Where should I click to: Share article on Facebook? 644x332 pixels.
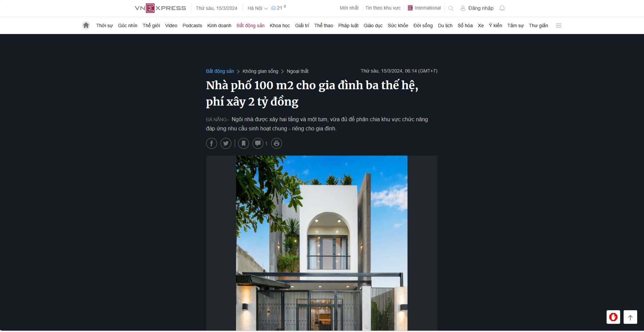pyautogui.click(x=212, y=143)
